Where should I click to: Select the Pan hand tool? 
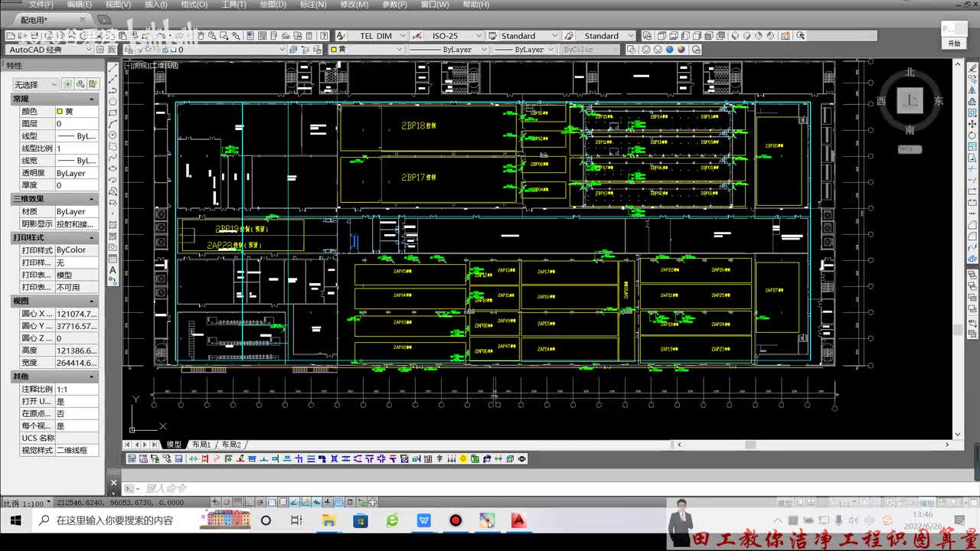(201, 36)
